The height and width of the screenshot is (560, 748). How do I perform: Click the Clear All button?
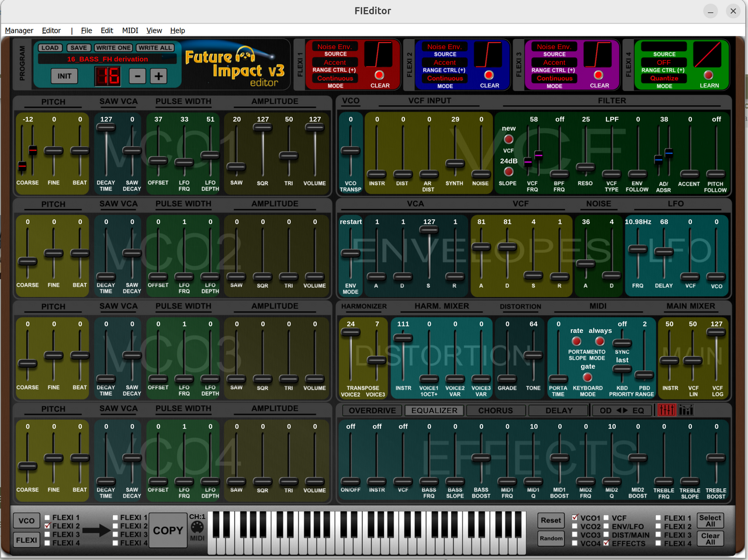pyautogui.click(x=710, y=539)
